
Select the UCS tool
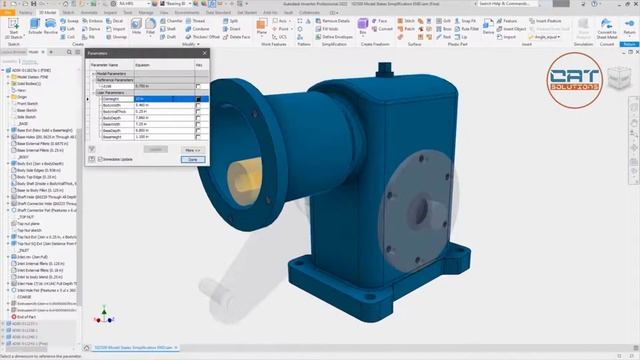pyautogui.click(x=279, y=37)
